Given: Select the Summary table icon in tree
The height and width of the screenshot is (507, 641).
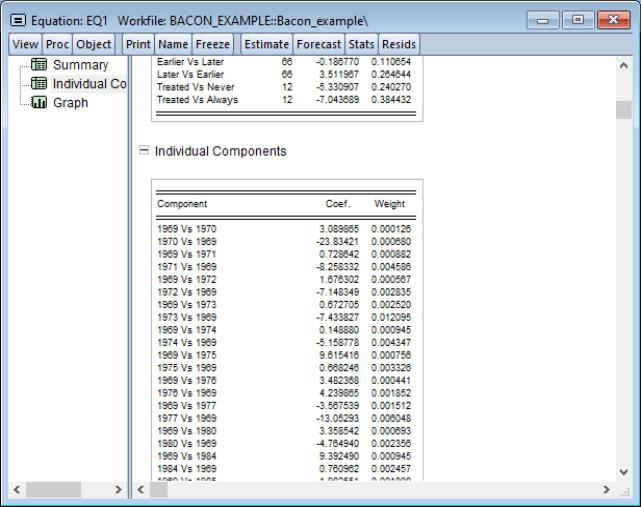Looking at the screenshot, I should click(48, 66).
